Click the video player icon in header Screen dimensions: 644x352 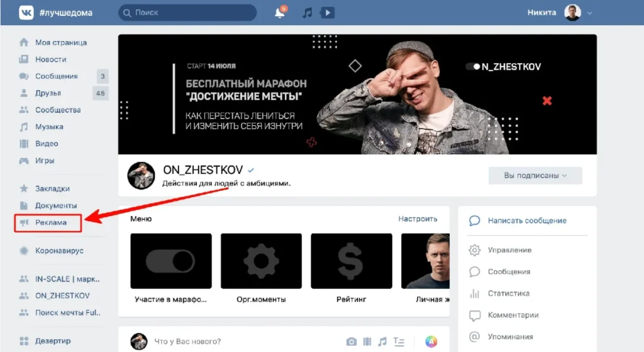pyautogui.click(x=327, y=13)
